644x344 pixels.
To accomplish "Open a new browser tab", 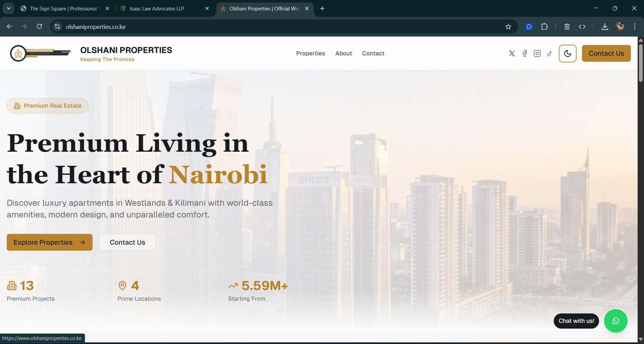I will click(x=322, y=8).
